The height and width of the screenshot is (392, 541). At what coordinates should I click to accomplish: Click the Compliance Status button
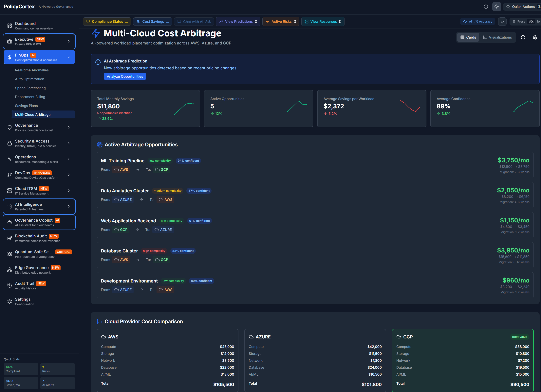pos(107,21)
